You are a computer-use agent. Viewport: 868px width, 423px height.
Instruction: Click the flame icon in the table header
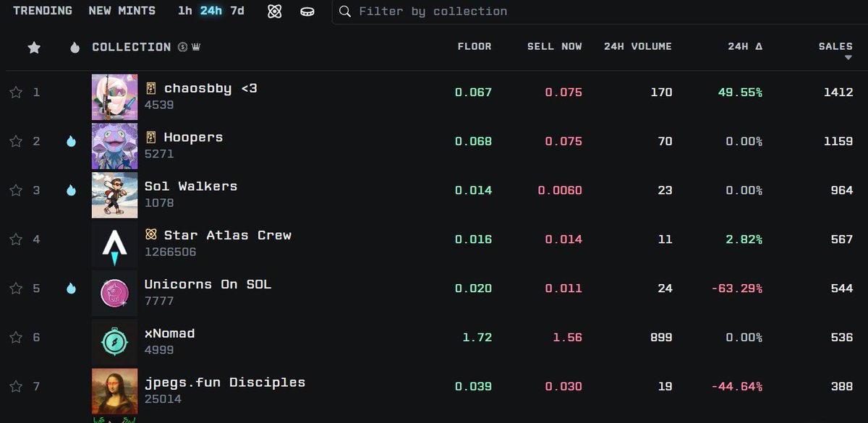coord(75,48)
